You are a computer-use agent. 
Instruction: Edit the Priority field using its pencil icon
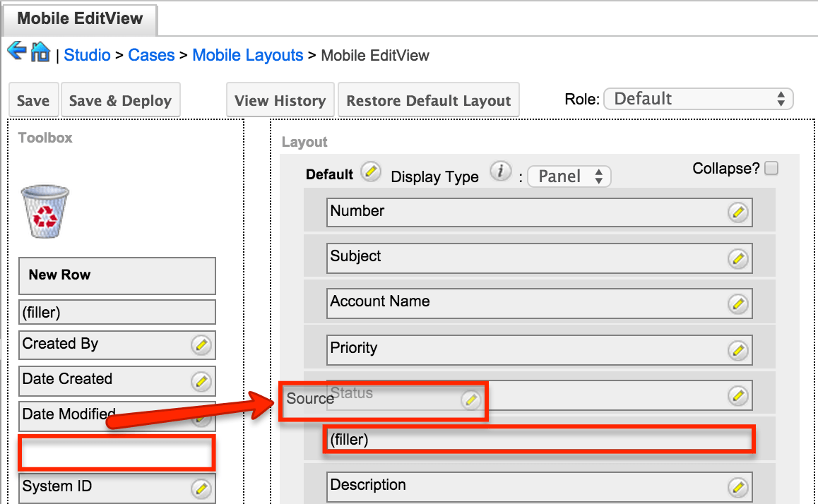[x=738, y=349]
